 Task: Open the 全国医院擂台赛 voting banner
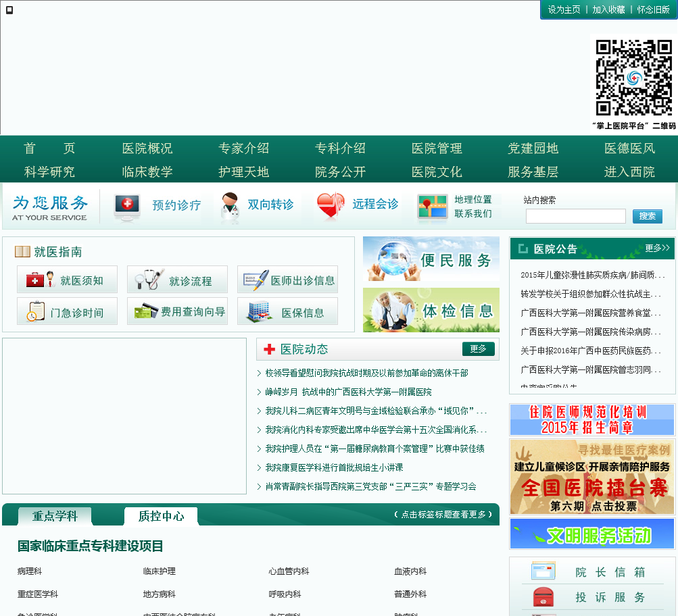592,477
